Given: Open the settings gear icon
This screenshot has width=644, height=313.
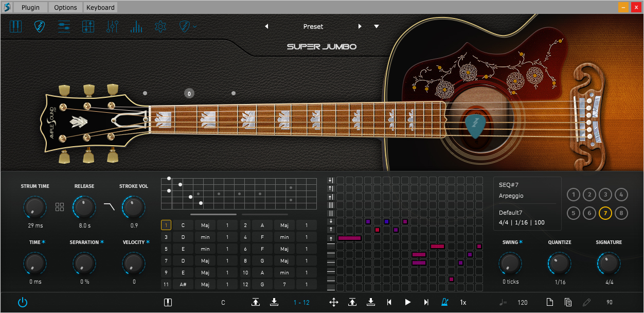Looking at the screenshot, I should [x=160, y=26].
